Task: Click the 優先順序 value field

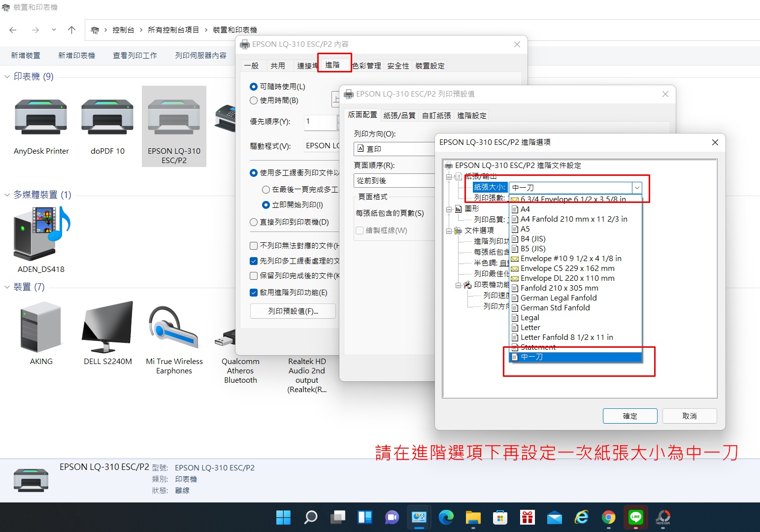Action: [x=320, y=122]
